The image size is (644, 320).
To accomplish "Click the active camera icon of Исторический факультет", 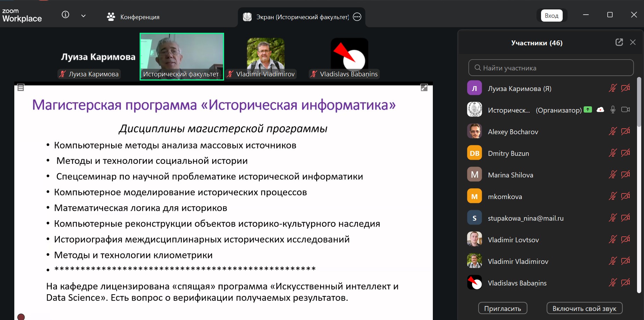I will pyautogui.click(x=625, y=109).
